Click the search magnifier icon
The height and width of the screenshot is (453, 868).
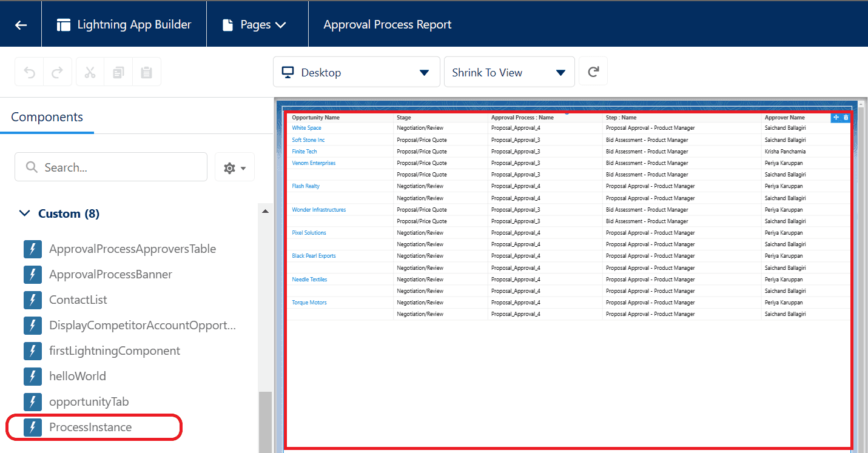[32, 167]
